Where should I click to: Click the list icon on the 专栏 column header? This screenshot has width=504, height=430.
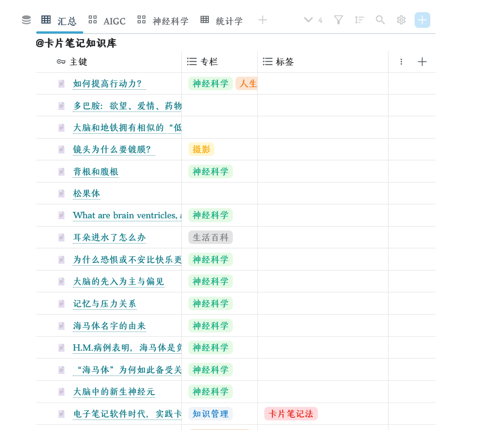pos(192,61)
